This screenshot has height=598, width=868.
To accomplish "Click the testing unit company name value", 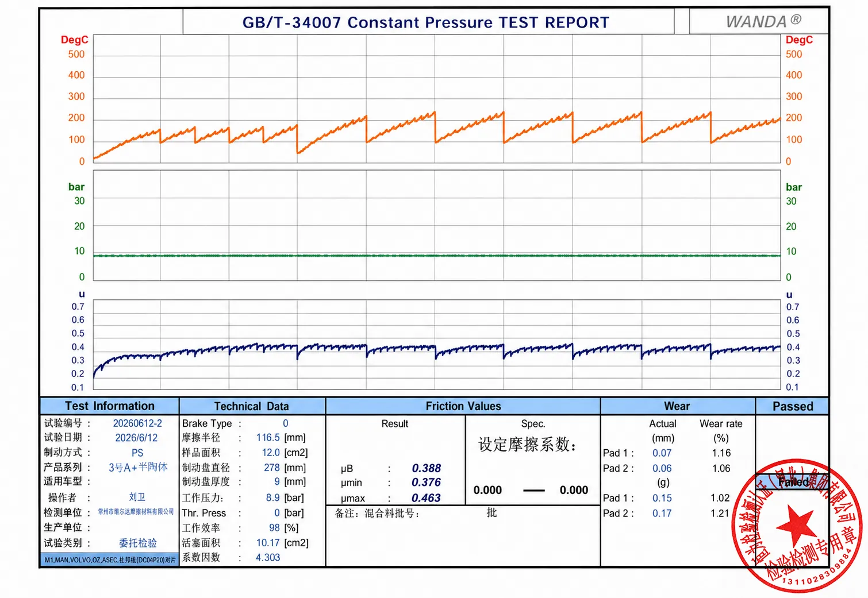I will (136, 511).
